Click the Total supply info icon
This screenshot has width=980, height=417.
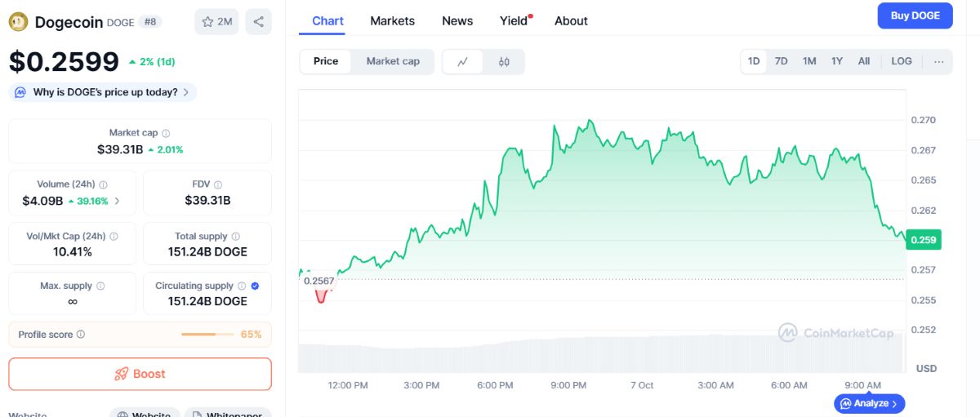pos(235,237)
